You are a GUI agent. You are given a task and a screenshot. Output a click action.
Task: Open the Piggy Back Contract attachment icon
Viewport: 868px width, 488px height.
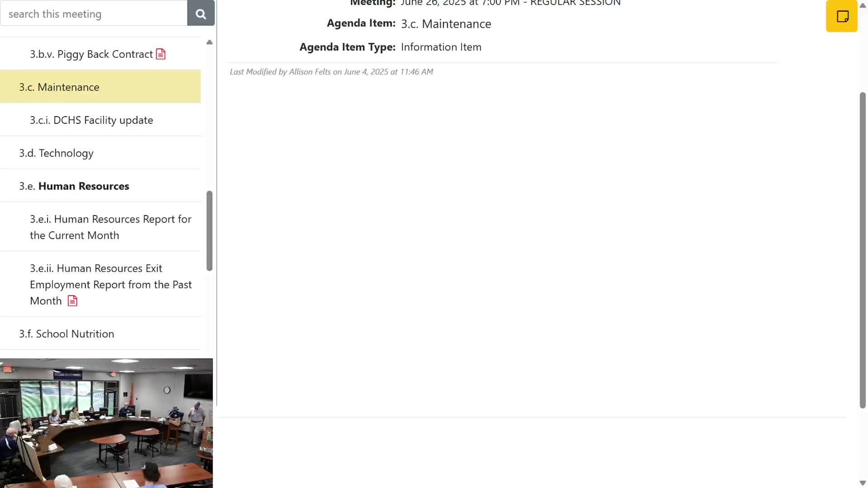(x=160, y=54)
